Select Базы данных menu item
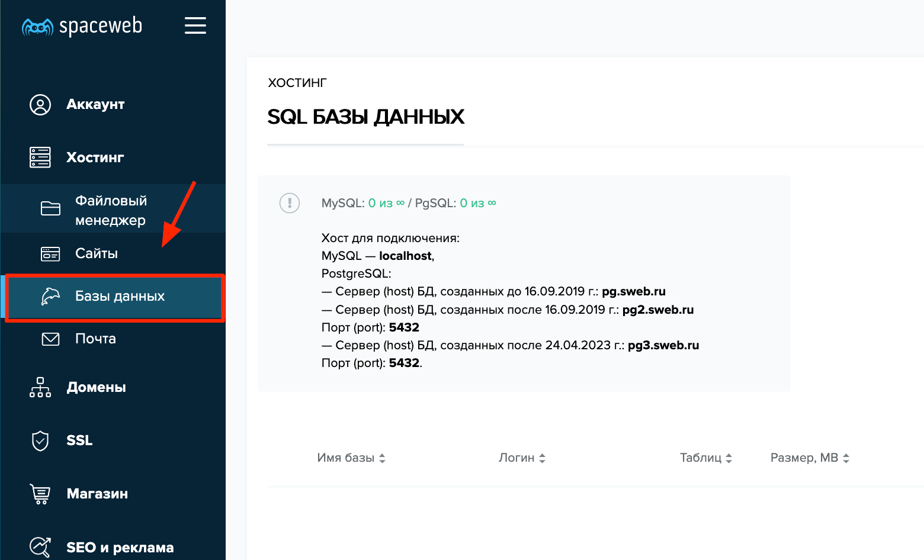The height and width of the screenshot is (560, 924). pos(115,298)
